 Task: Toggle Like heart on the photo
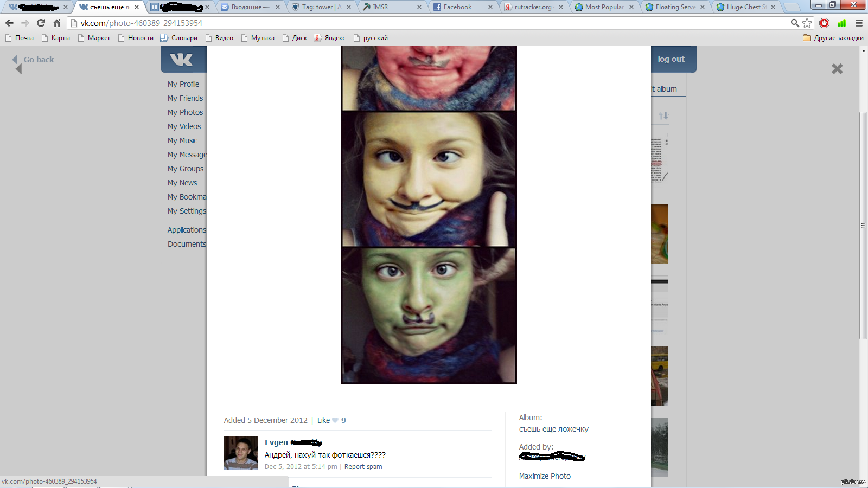[x=335, y=420]
